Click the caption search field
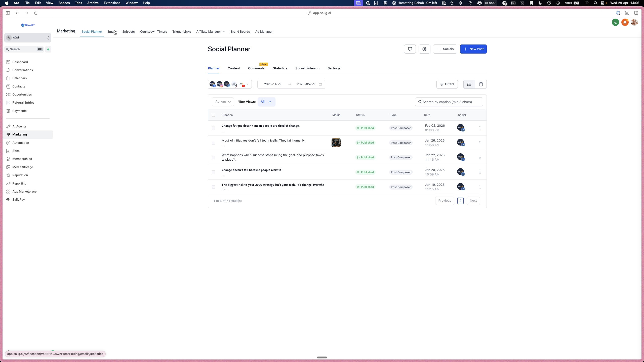 point(449,102)
